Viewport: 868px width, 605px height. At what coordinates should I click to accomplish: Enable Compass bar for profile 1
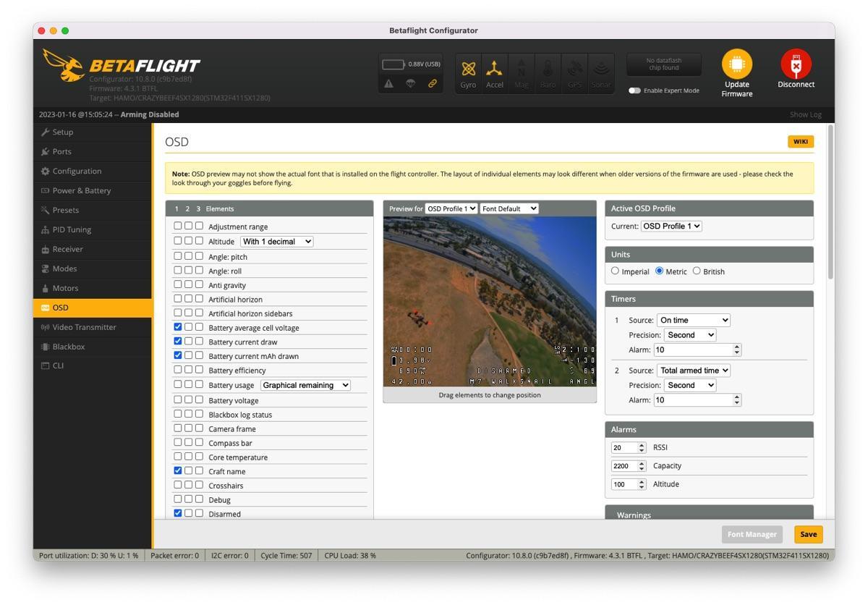[x=178, y=442]
